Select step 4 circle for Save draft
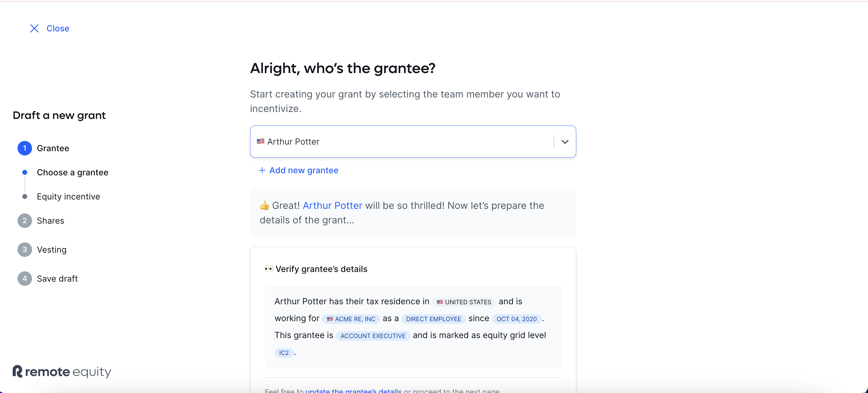 [24, 279]
